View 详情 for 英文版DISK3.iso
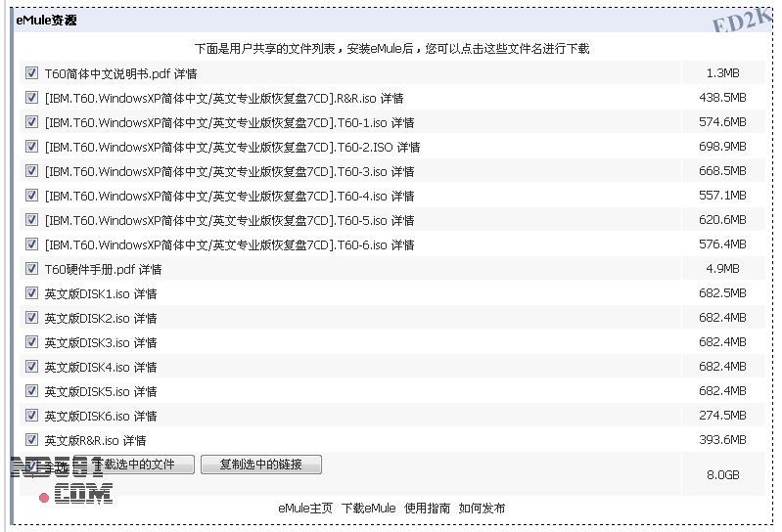The height and width of the screenshot is (532, 782). [146, 342]
